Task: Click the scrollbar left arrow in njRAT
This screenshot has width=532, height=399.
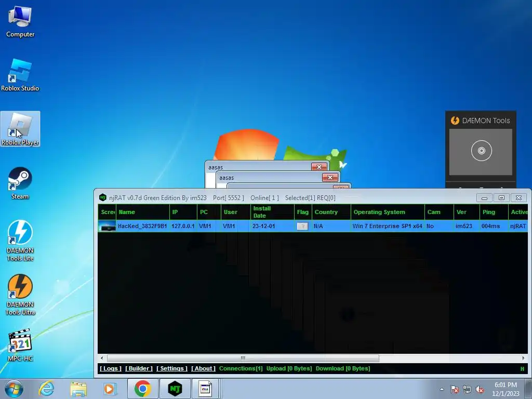Action: [102, 358]
